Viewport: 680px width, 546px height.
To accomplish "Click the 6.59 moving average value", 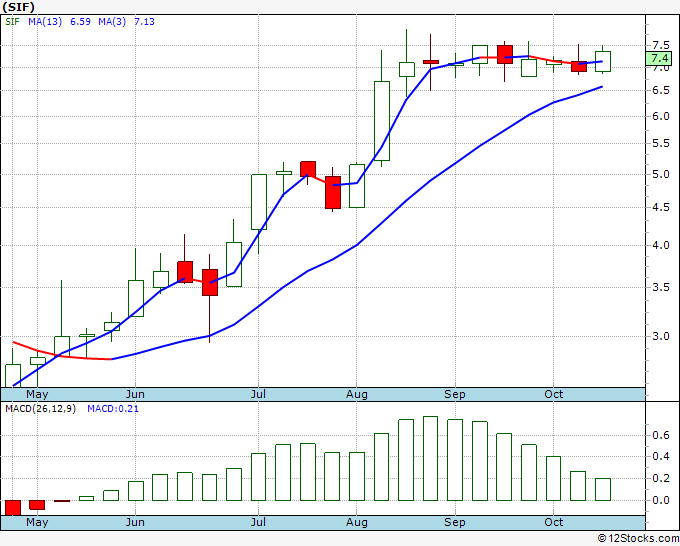I will tap(80, 22).
